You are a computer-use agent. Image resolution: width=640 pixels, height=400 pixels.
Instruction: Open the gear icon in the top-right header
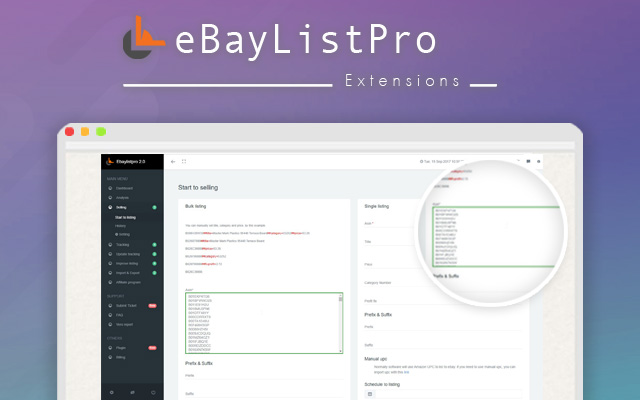click(x=538, y=162)
